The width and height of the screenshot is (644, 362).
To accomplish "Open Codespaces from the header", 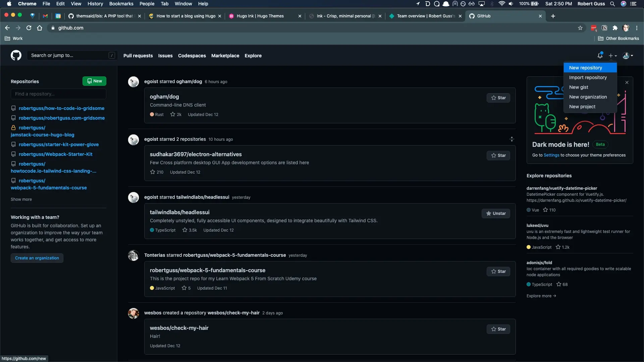I will click(x=192, y=56).
